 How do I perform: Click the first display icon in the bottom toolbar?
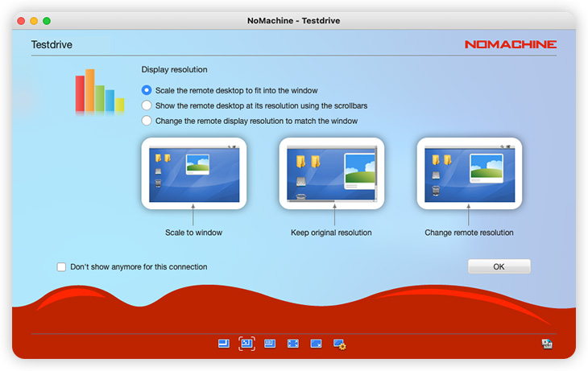pos(224,344)
